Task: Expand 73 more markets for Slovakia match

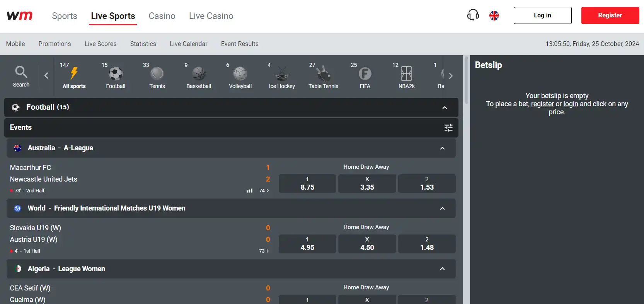Action: tap(264, 251)
